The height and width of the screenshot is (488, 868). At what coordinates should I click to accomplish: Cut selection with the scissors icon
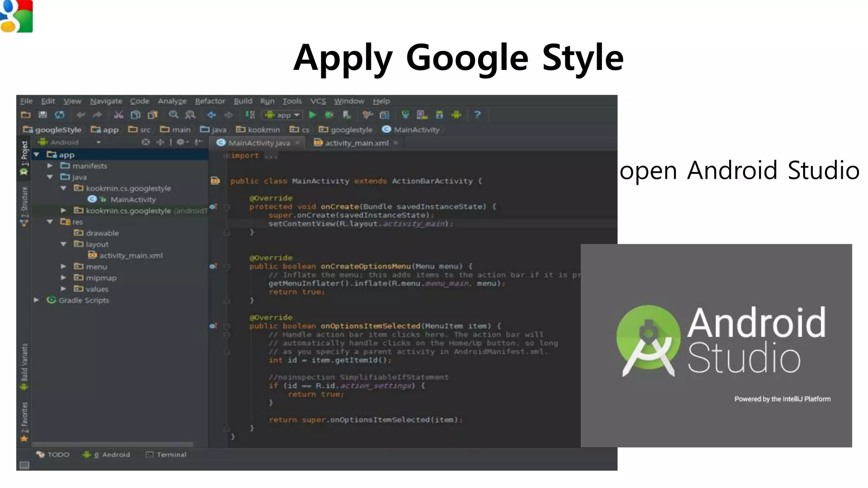tap(119, 115)
